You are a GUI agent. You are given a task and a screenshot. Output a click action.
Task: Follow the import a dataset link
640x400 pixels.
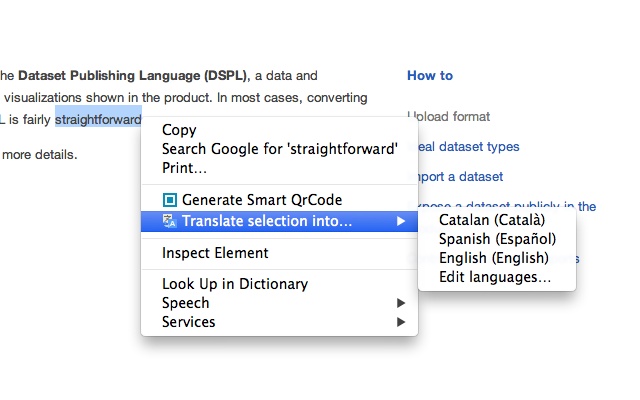[x=457, y=177]
